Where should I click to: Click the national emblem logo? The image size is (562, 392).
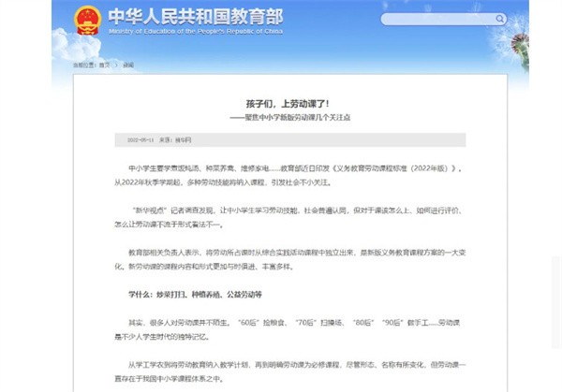coord(87,18)
